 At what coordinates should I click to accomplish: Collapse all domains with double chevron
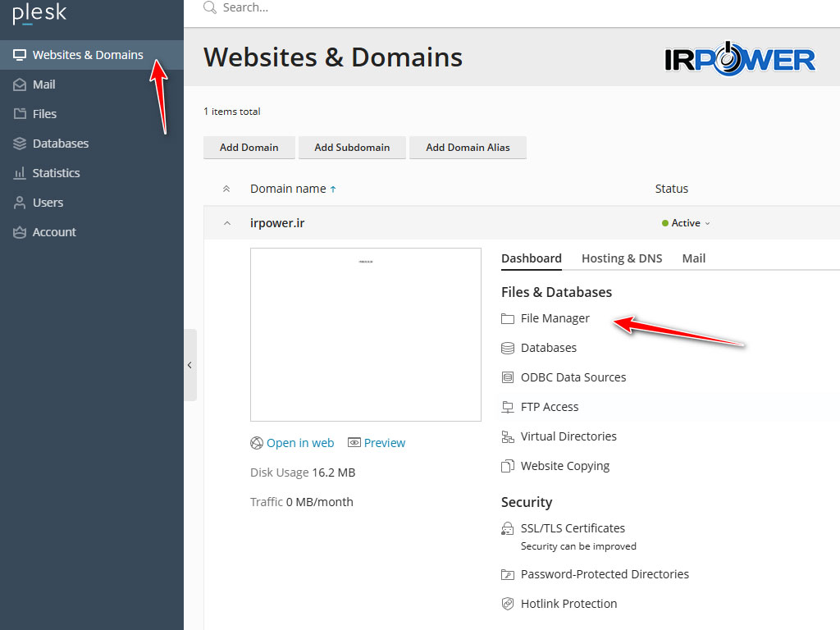(226, 189)
